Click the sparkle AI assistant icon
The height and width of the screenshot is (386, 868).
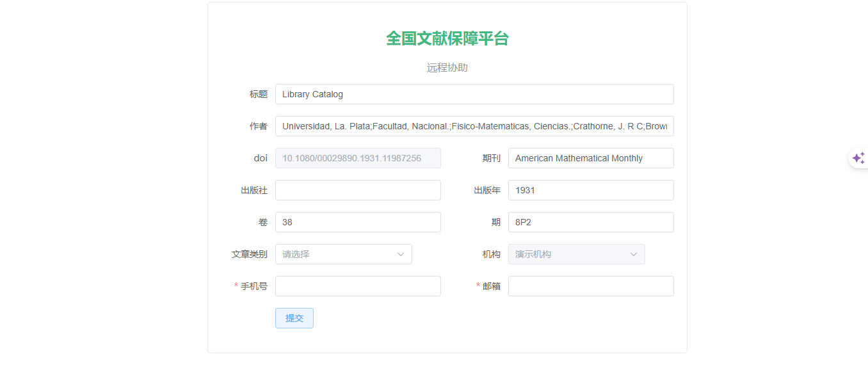tap(858, 158)
